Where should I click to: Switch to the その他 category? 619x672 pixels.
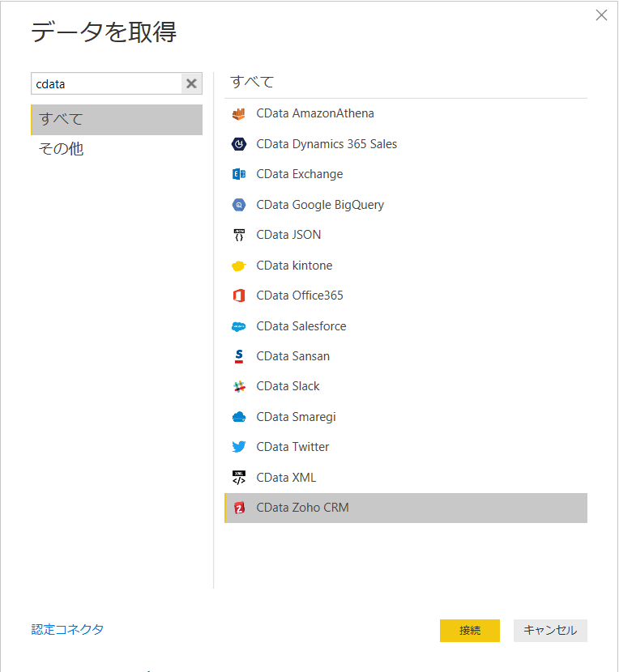(x=117, y=149)
